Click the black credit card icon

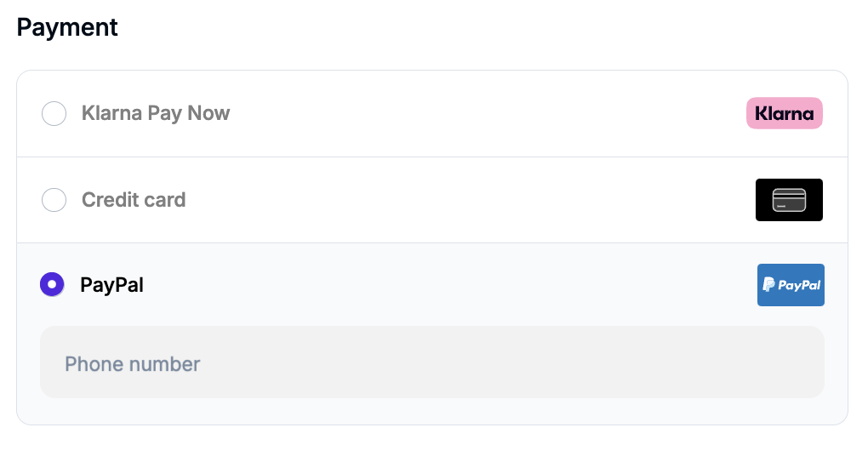pyautogui.click(x=789, y=200)
